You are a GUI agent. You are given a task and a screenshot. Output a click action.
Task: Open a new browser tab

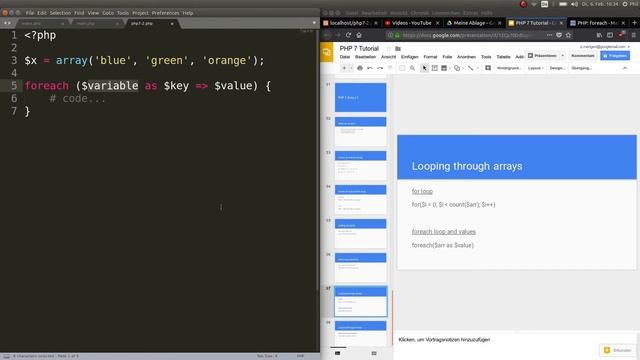634,23
